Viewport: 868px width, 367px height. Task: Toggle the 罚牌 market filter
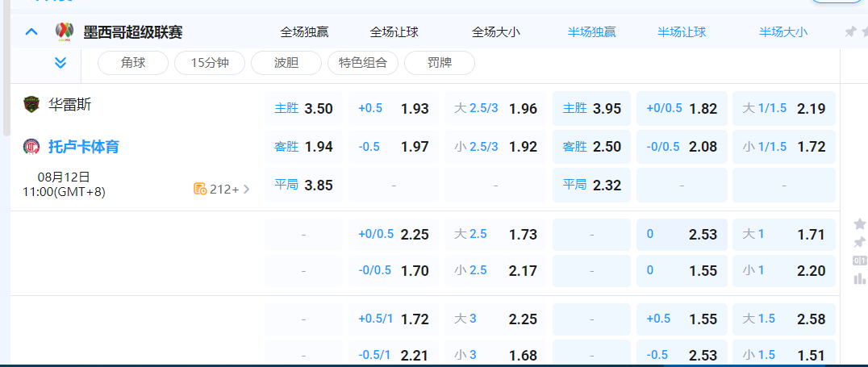pyautogui.click(x=439, y=63)
